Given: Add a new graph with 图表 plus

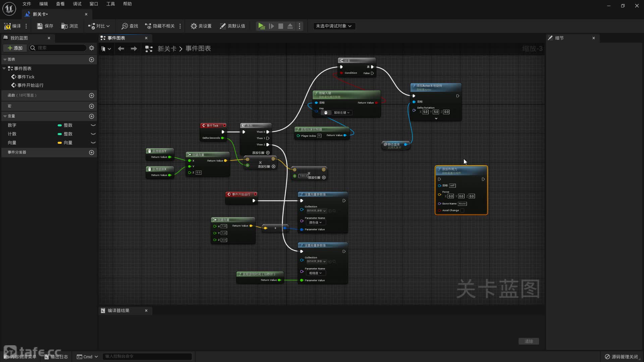Looking at the screenshot, I should tap(92, 59).
